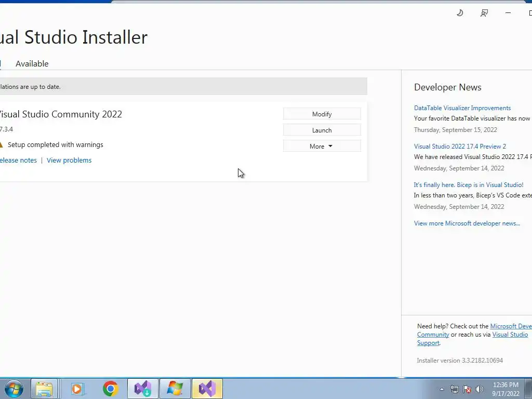Click the Modify button
Image resolution: width=532 pixels, height=399 pixels.
(322, 114)
